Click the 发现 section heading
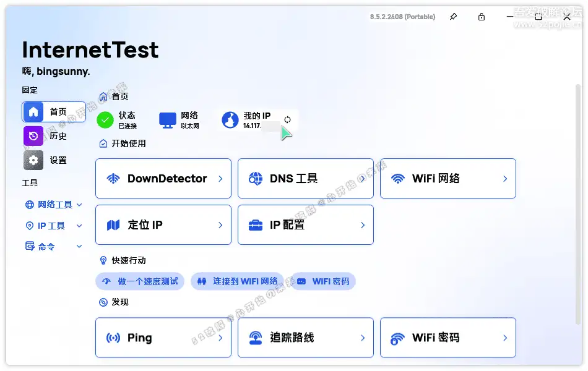Screen dimensions: 588x371 point(120,302)
